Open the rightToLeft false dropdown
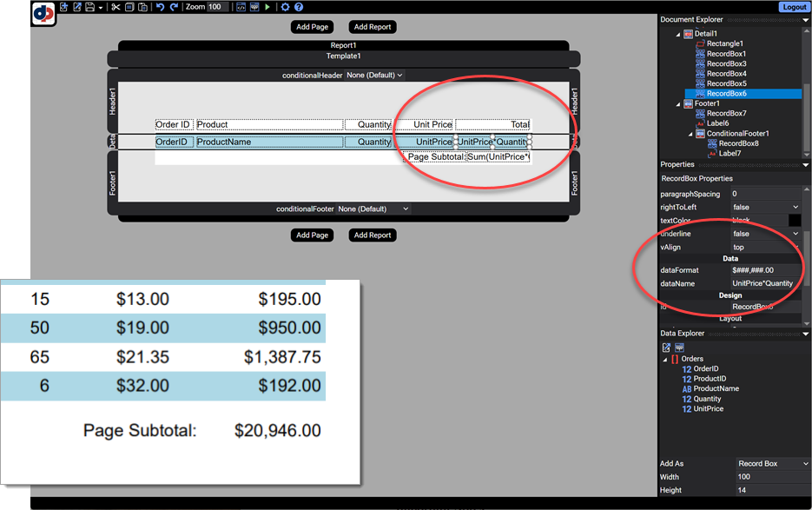The width and height of the screenshot is (812, 510). coord(765,208)
